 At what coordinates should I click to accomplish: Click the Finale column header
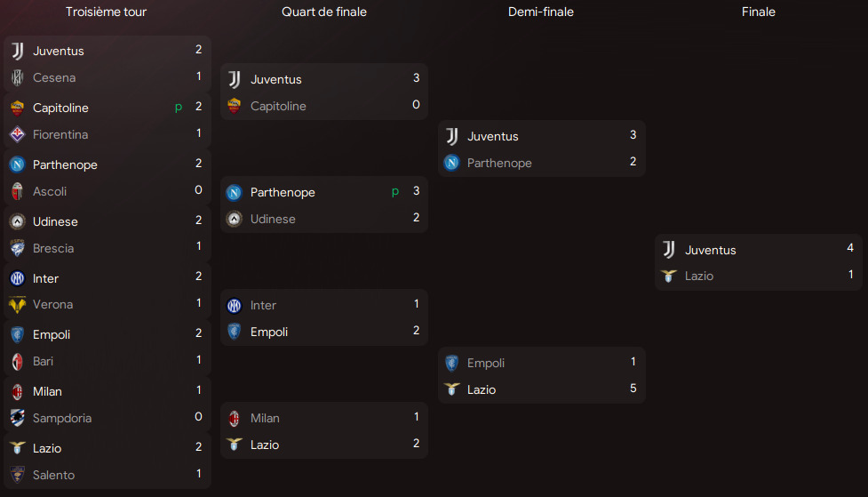coord(759,12)
